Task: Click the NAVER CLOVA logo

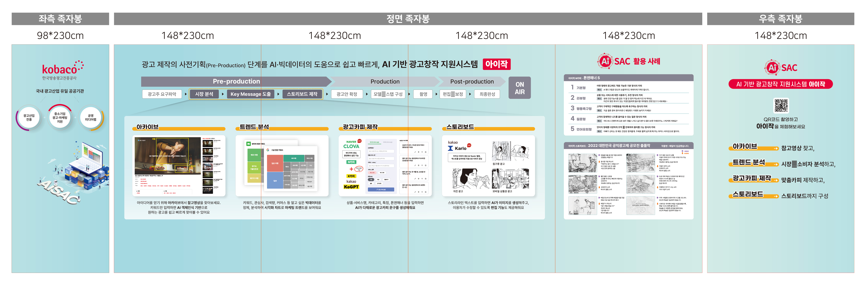Action: click(x=351, y=145)
